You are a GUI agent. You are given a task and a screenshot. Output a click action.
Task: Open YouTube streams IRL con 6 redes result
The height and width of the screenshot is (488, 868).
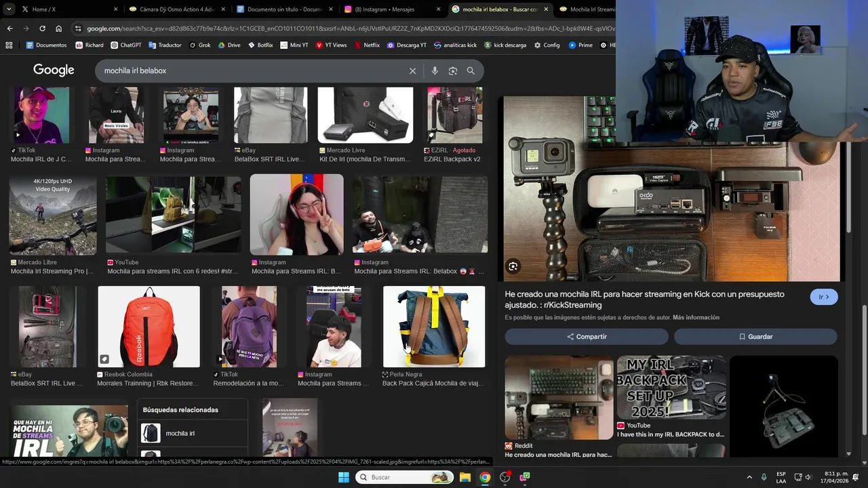(173, 216)
